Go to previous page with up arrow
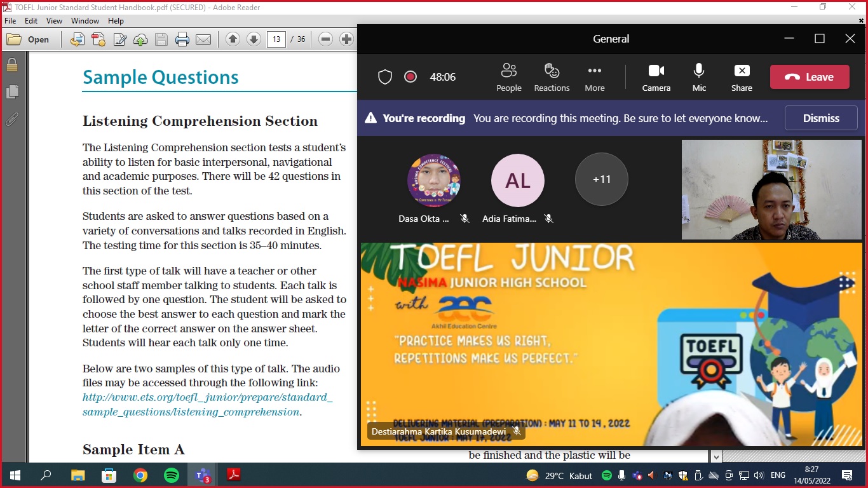Viewport: 868px width, 488px height. click(233, 39)
